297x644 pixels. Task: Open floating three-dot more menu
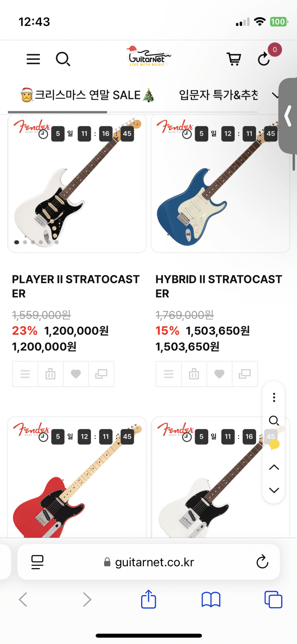tap(274, 397)
